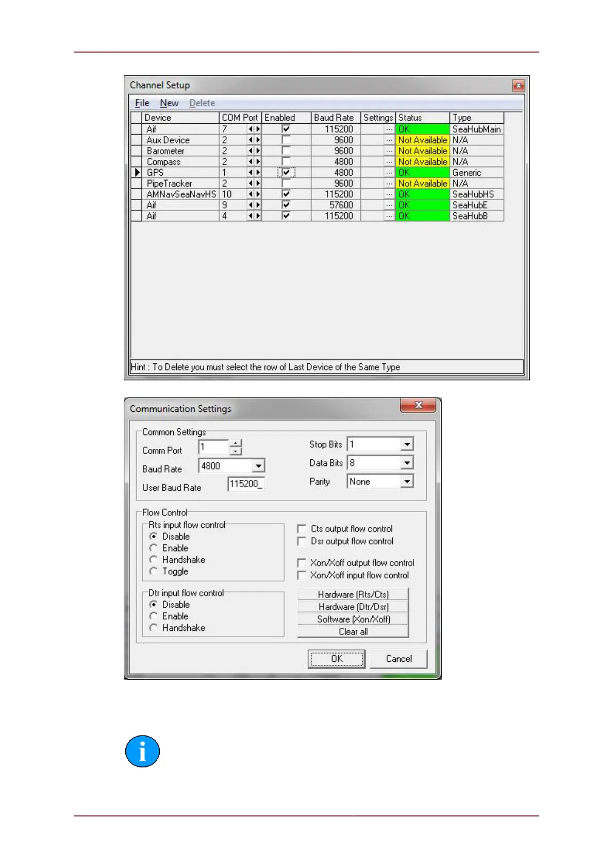Screen dimensions: 614x868
Task: Select Rts Toggle radio button
Action: click(153, 571)
